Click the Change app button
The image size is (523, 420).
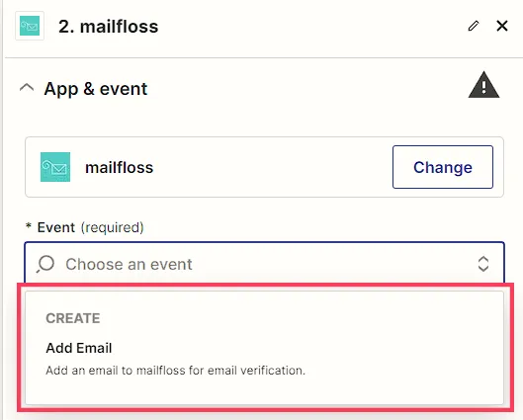(443, 167)
